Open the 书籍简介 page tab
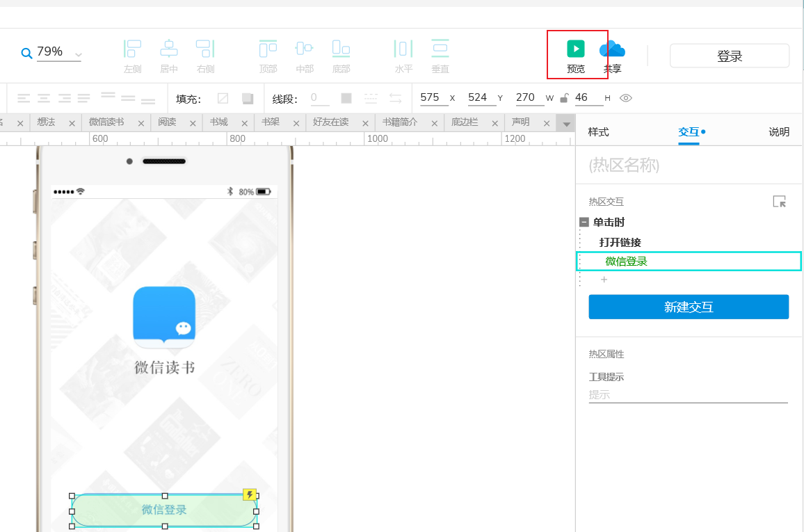This screenshot has height=532, width=804. [x=400, y=122]
